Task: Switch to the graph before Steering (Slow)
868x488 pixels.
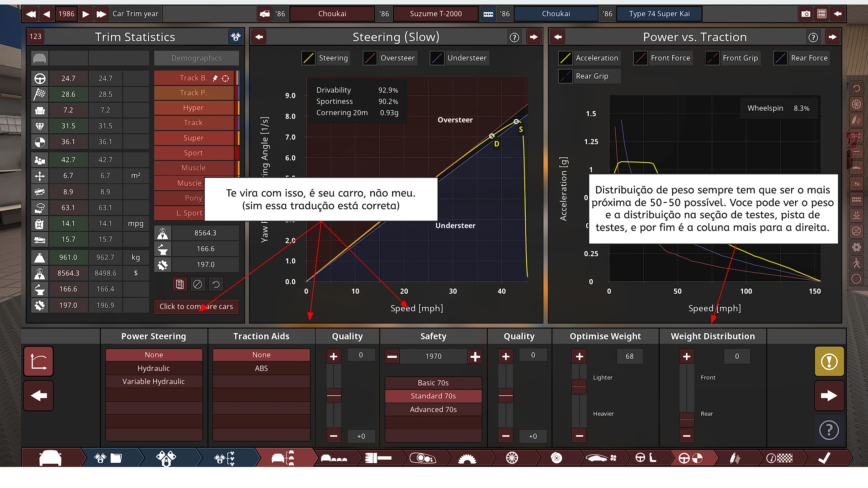Action: click(259, 37)
